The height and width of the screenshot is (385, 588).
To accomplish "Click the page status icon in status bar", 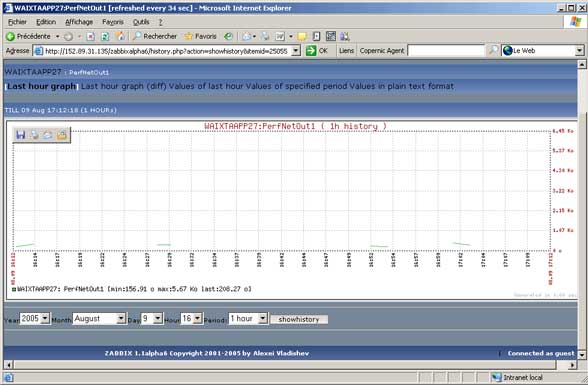I will 9,378.
